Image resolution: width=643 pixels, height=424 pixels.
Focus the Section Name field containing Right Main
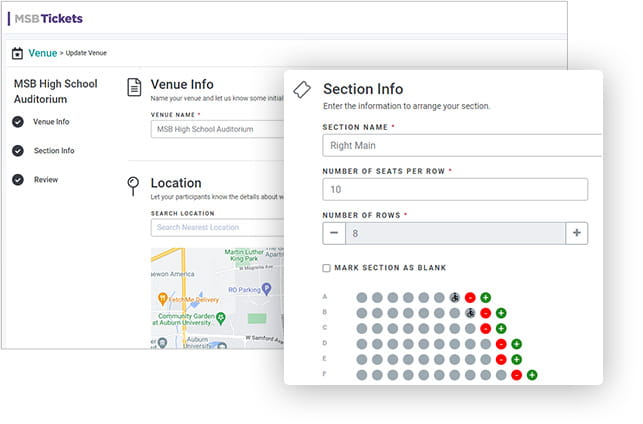[x=462, y=146]
